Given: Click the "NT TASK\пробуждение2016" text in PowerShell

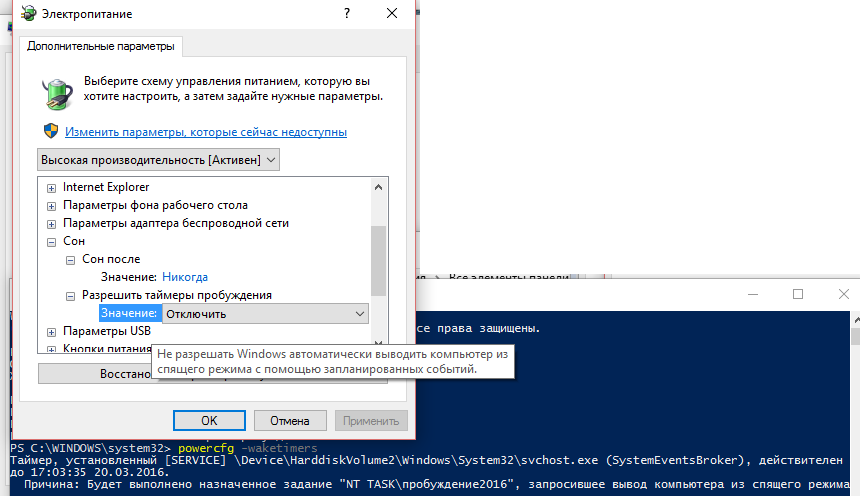Looking at the screenshot, I should (x=429, y=484).
